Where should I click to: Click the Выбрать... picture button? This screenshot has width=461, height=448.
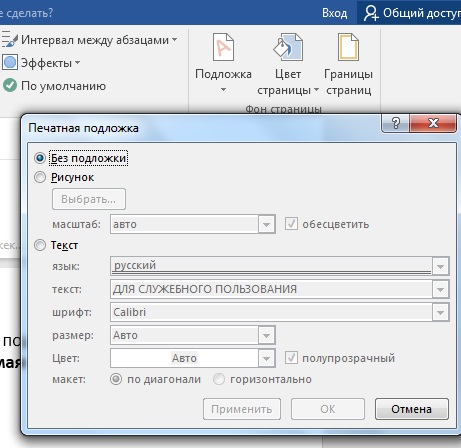tap(89, 199)
